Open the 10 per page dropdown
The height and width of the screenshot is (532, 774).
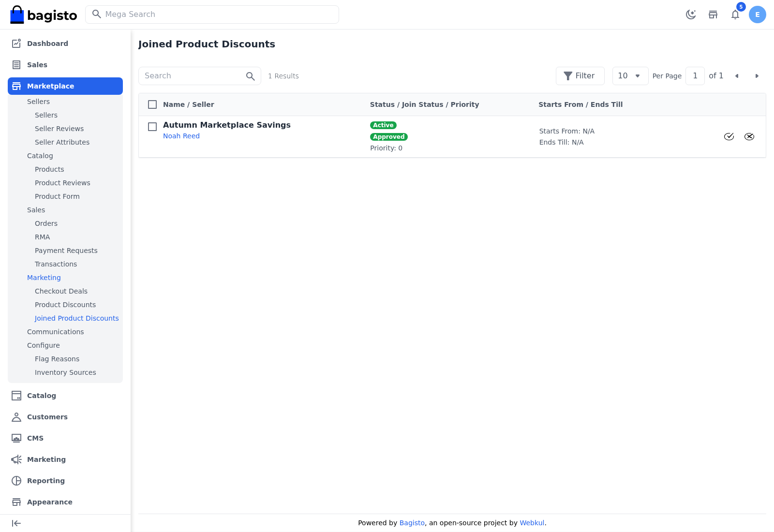click(x=630, y=76)
